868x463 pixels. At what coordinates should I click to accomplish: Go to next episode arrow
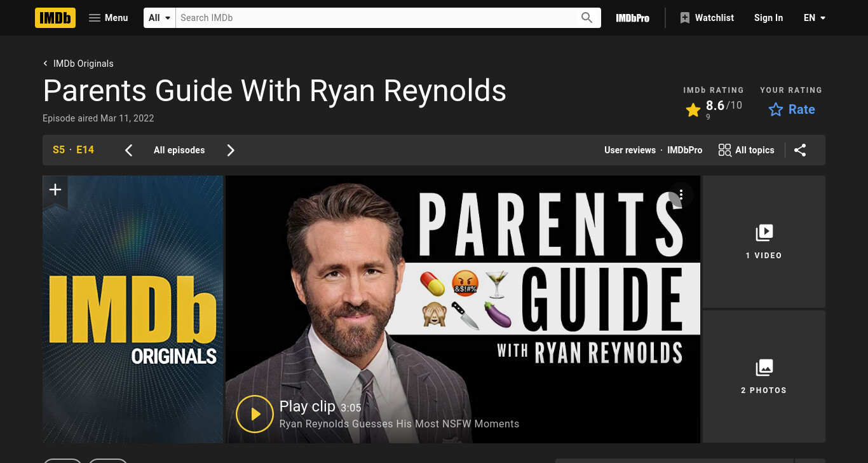pyautogui.click(x=231, y=150)
